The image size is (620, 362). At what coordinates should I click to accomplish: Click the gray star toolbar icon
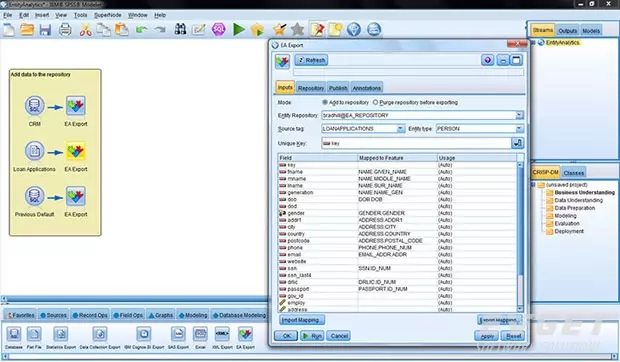click(x=297, y=29)
